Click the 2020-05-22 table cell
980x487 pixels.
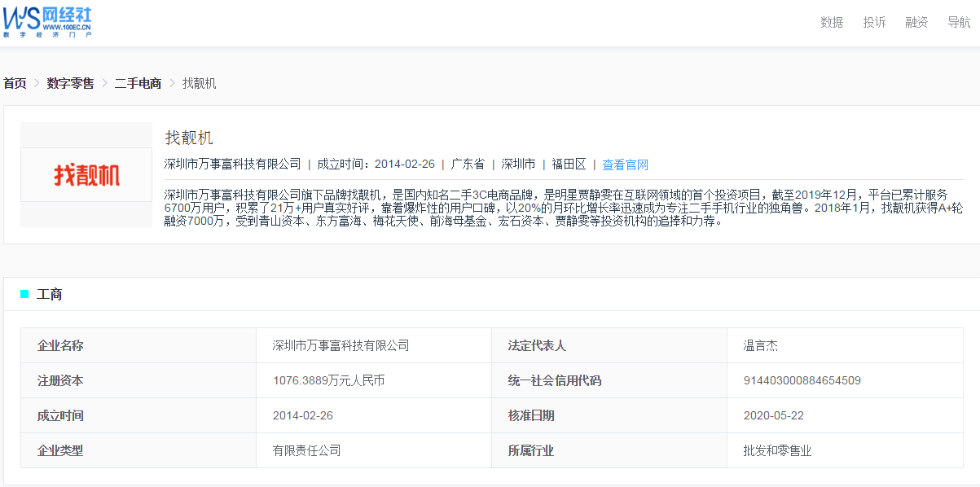coord(774,415)
